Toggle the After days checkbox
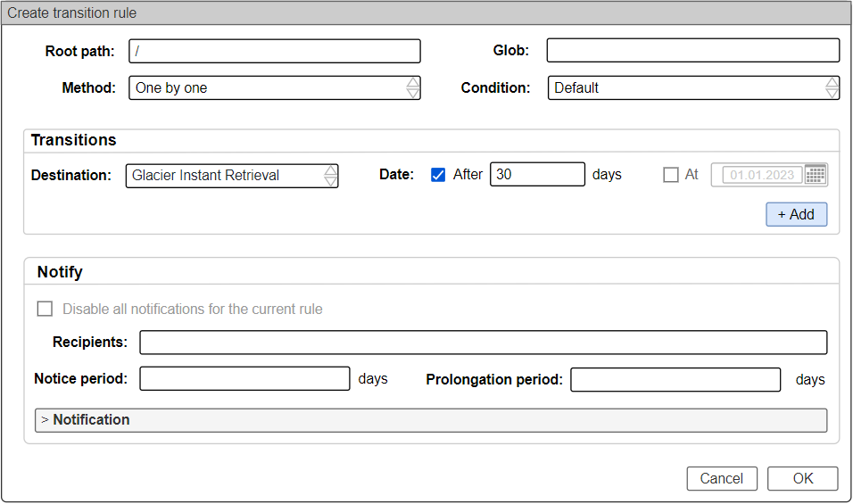The image size is (853, 504). click(438, 175)
